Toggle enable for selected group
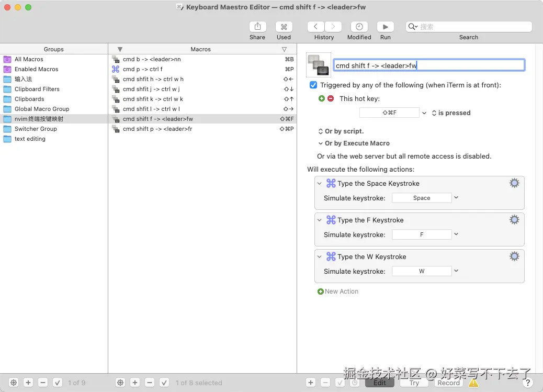Viewport: 543px width, 392px height. point(58,383)
